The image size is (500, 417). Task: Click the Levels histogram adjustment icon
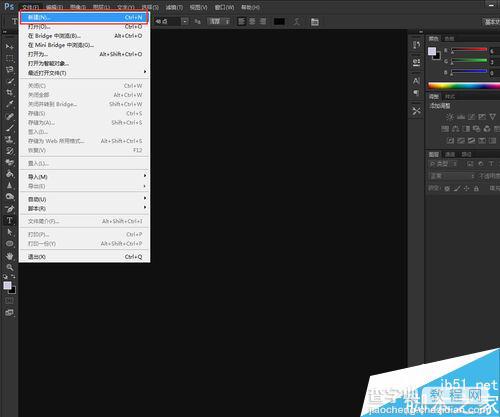click(x=461, y=117)
